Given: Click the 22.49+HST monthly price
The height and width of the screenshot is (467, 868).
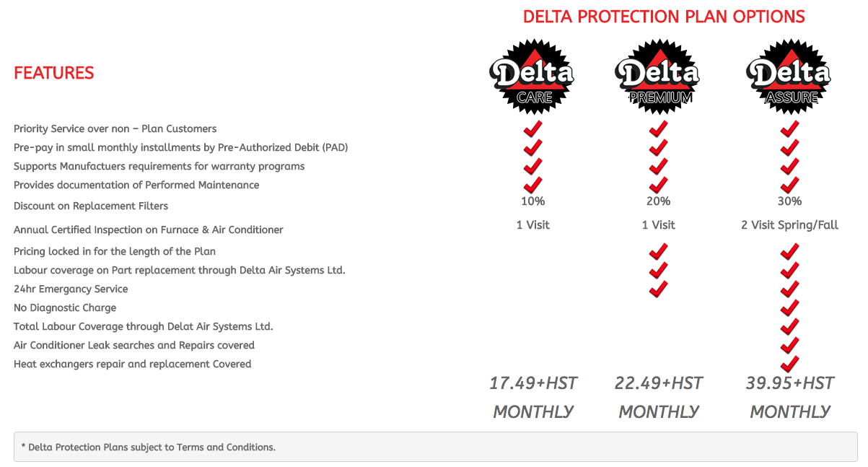Looking at the screenshot, I should (659, 397).
